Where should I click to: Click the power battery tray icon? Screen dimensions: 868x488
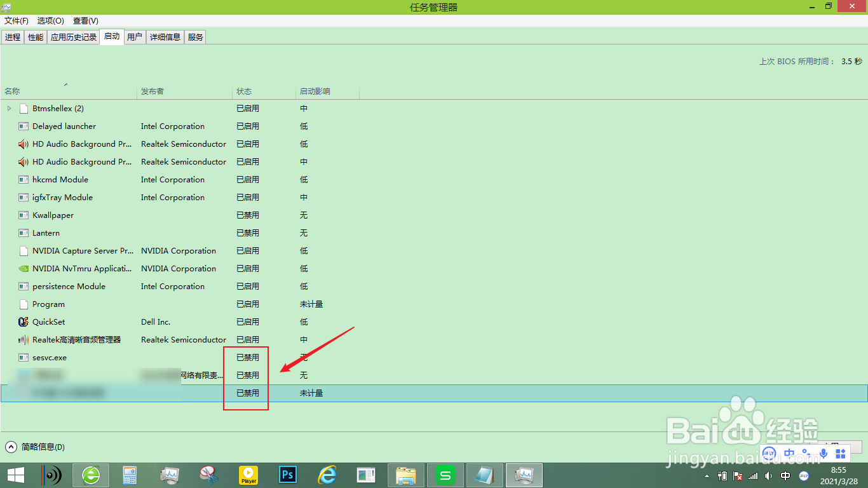click(x=722, y=475)
